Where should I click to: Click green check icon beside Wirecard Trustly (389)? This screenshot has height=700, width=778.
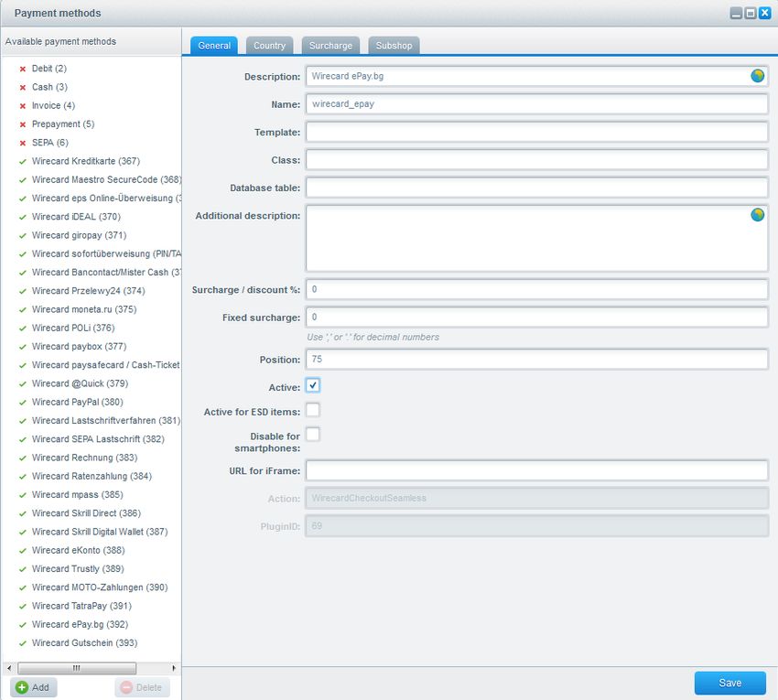click(x=22, y=569)
